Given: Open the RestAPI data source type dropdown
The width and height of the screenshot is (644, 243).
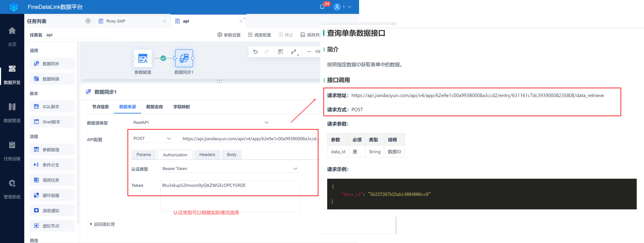Looking at the screenshot, I should click(201, 123).
